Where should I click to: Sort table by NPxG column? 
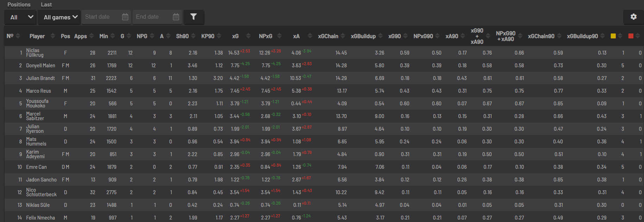pos(266,36)
